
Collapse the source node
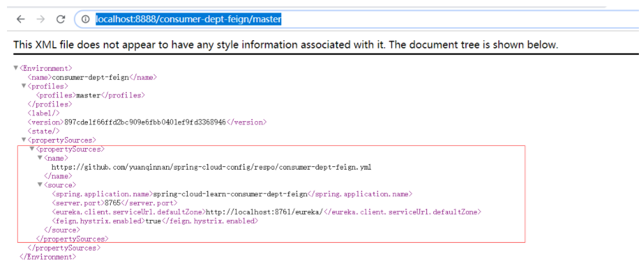(40, 185)
